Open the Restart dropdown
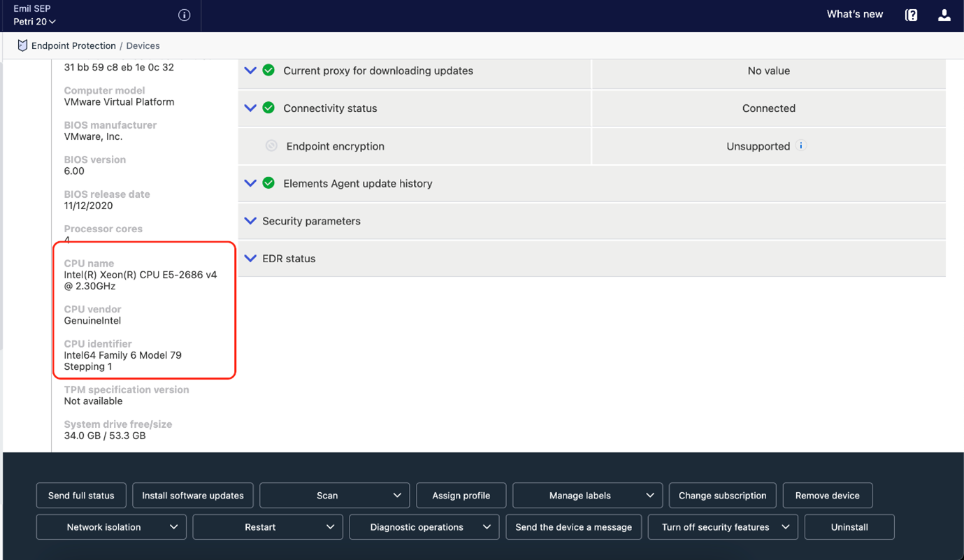Viewport: 964px width, 560px height. [268, 527]
